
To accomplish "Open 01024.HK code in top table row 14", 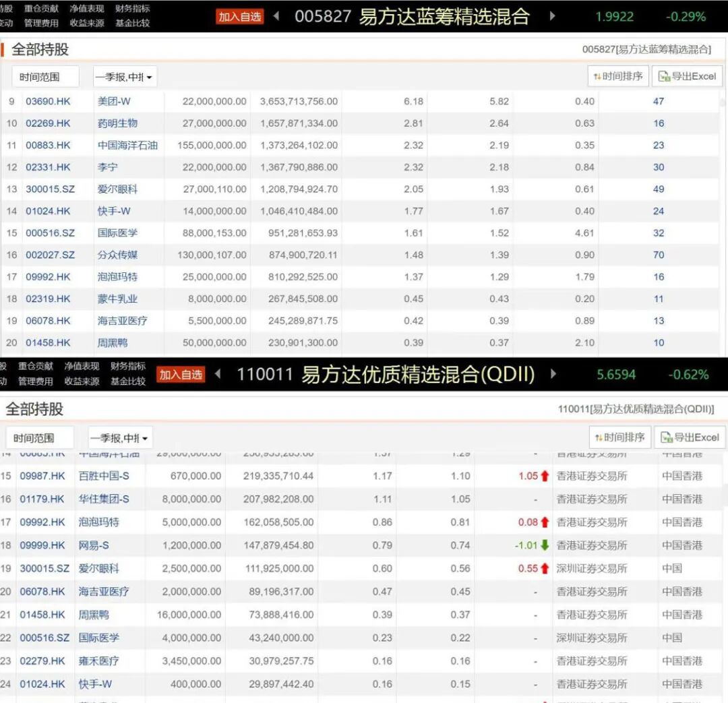I will tap(48, 211).
